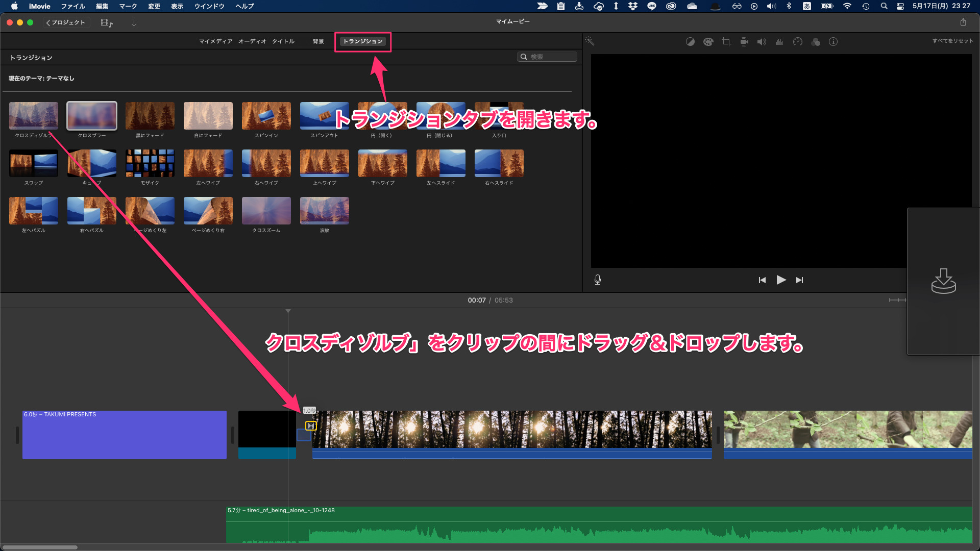Open the マイメディア tab
Viewport: 980px width, 551px height.
point(215,41)
